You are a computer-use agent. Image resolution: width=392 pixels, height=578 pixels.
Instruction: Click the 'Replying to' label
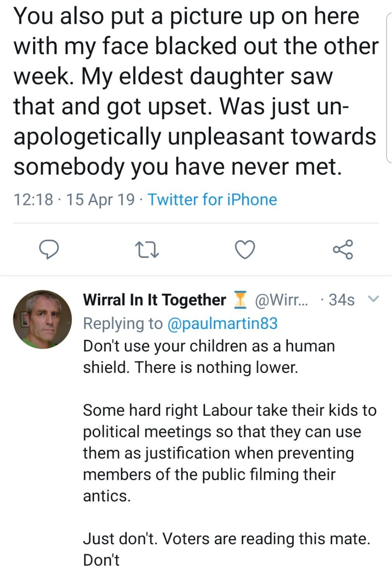[123, 323]
